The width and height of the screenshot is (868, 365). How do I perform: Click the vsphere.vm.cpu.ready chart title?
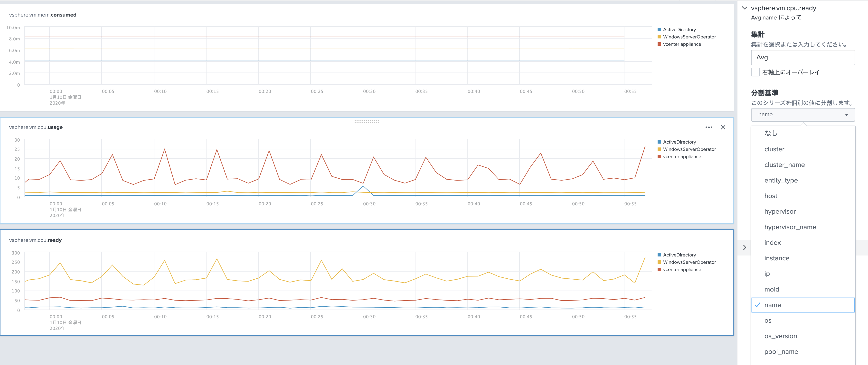[35, 240]
